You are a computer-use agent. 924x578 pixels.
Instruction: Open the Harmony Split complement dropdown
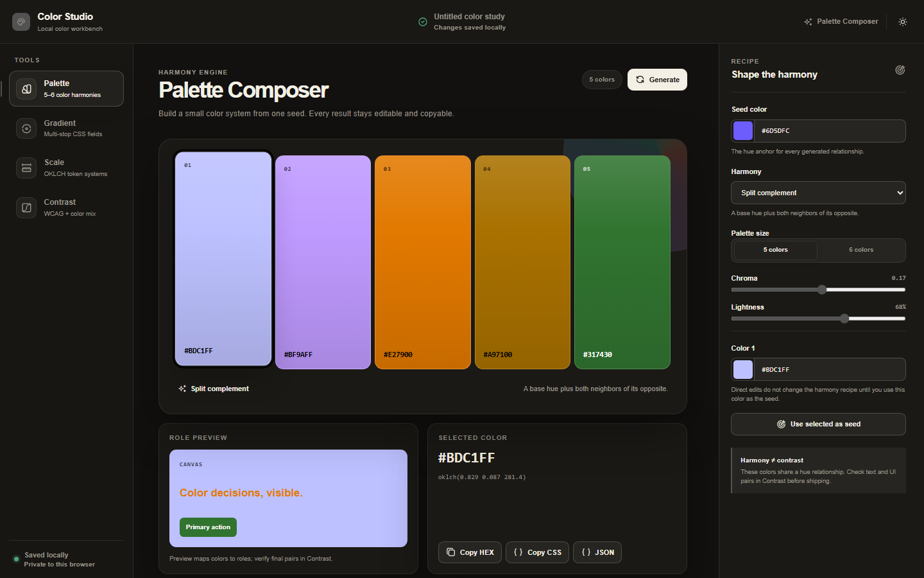818,193
